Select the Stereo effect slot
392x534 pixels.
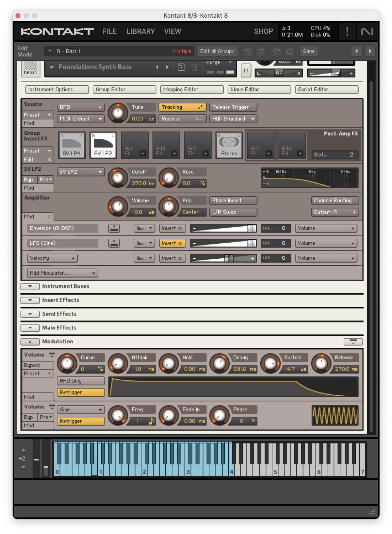(229, 145)
